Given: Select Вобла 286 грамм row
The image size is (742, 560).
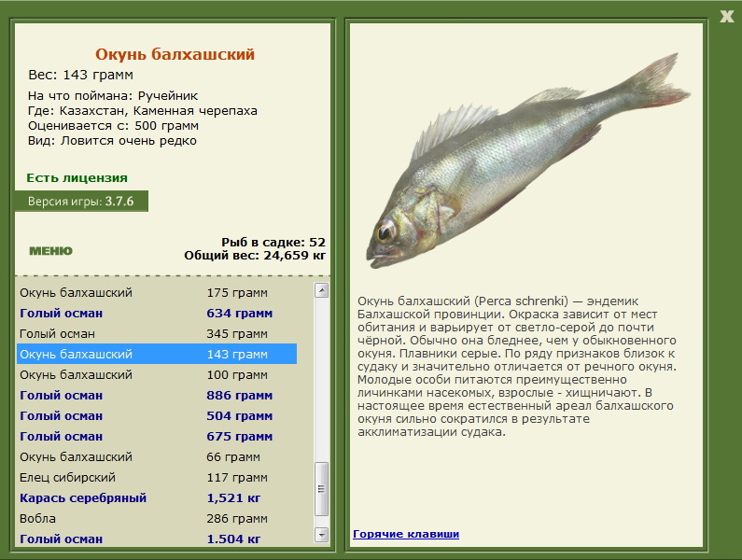Looking at the screenshot, I should [157, 518].
